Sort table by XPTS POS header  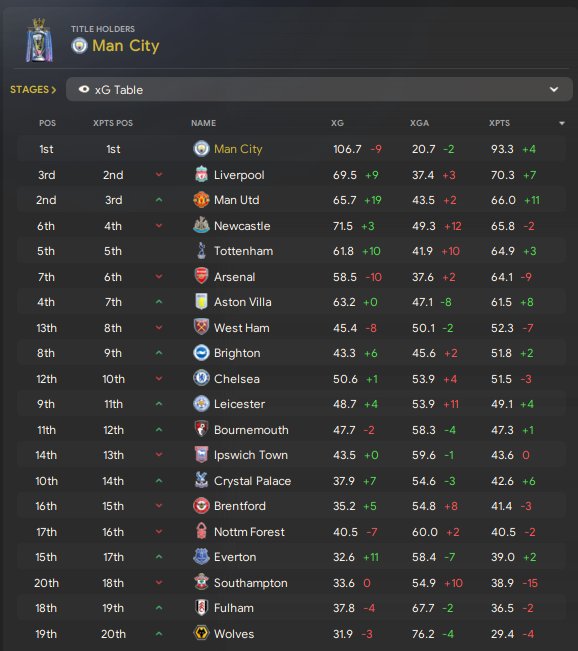(113, 123)
